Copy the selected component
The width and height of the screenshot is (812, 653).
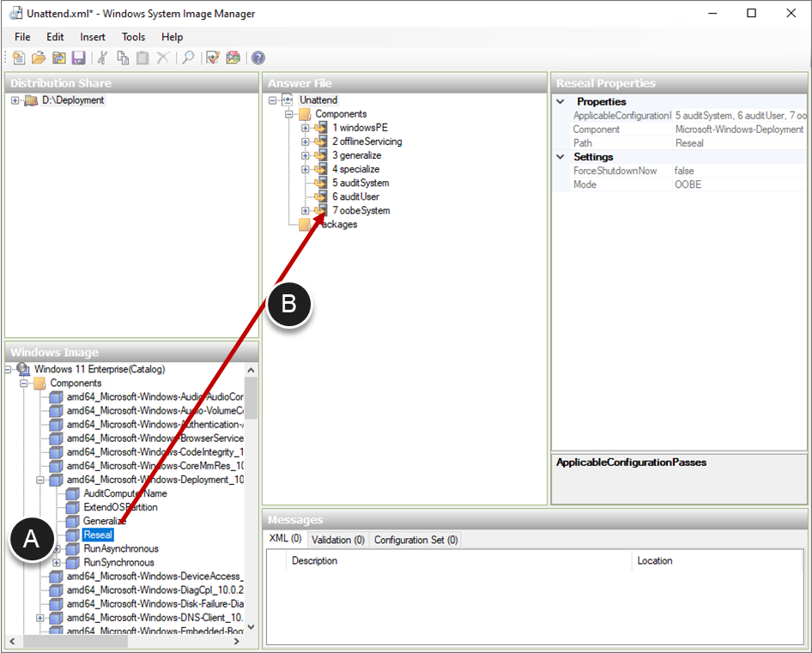(123, 57)
